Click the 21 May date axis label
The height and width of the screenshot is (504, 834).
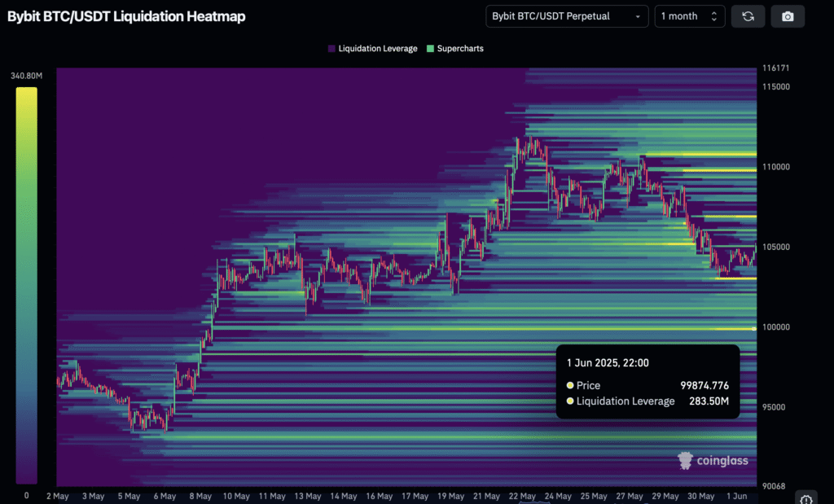pos(487,496)
